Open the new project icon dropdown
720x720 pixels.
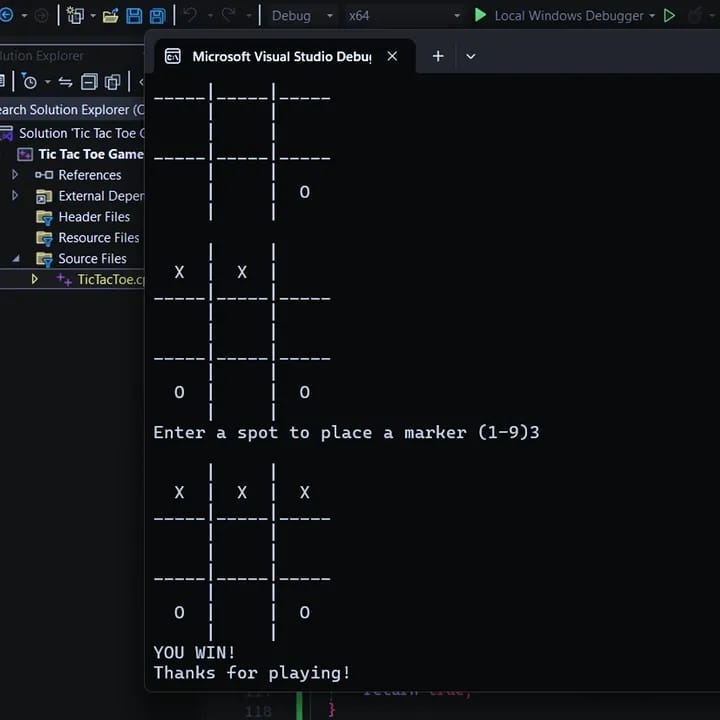pos(93,16)
